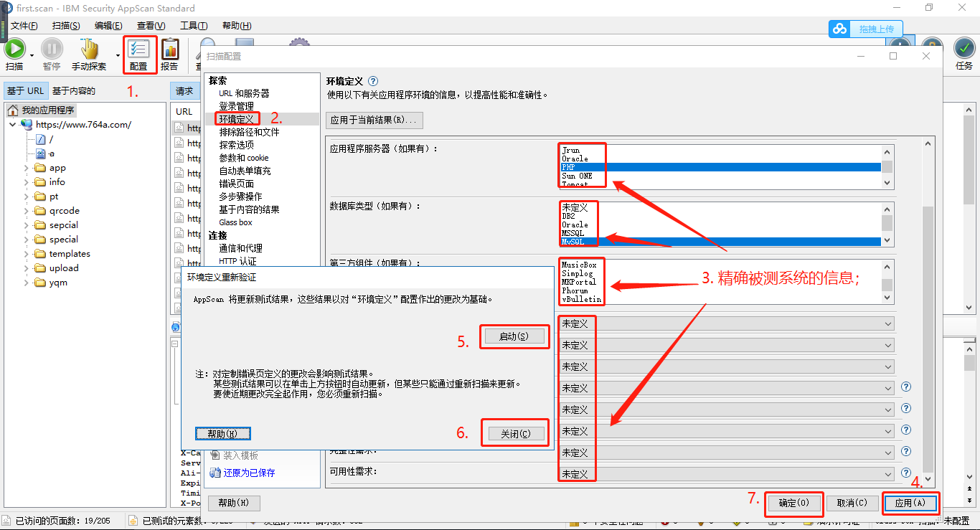
Task: Open the 文件(F) menu
Action: coord(24,26)
